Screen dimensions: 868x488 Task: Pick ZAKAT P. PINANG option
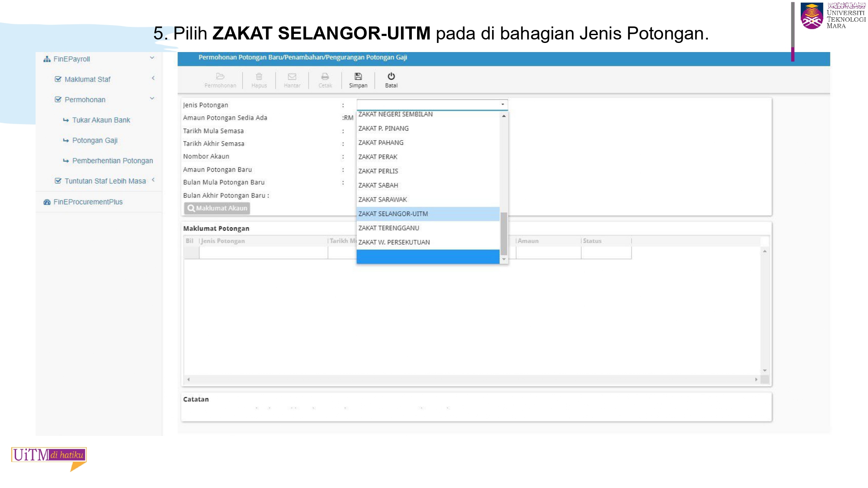pos(428,128)
